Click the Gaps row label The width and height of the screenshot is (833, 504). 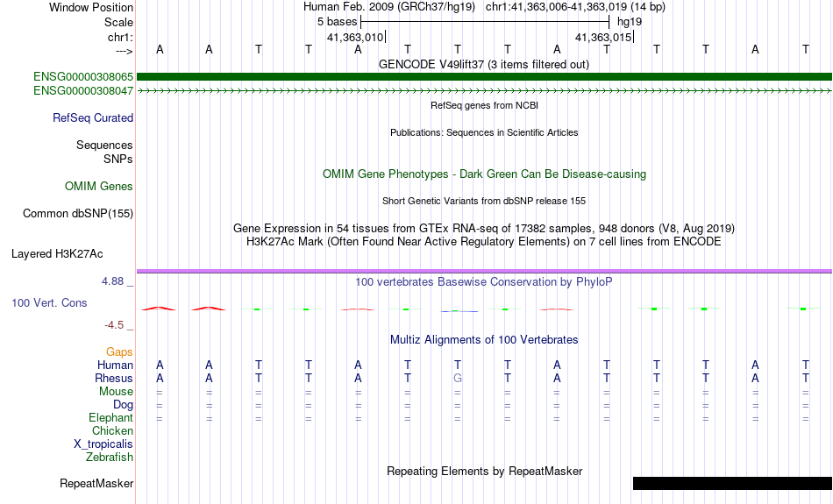pyautogui.click(x=119, y=352)
